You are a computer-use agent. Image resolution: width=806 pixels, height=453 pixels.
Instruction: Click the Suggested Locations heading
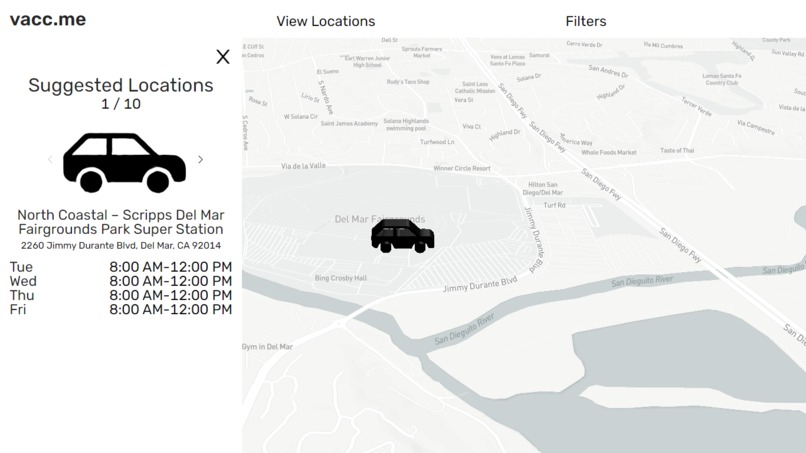pos(121,85)
